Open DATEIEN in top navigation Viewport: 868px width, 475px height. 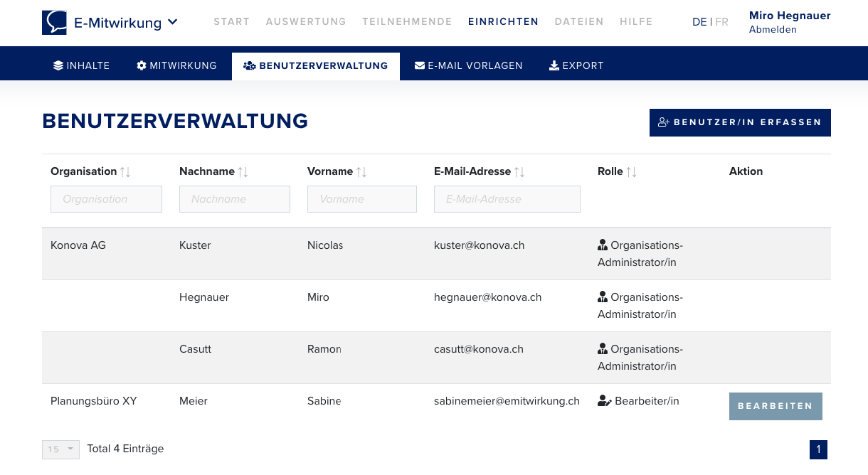579,22
